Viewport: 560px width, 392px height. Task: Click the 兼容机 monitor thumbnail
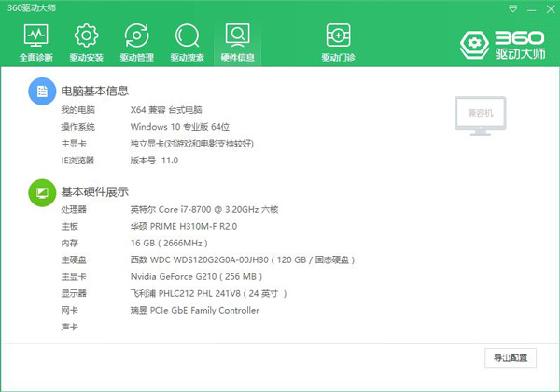pyautogui.click(x=481, y=116)
